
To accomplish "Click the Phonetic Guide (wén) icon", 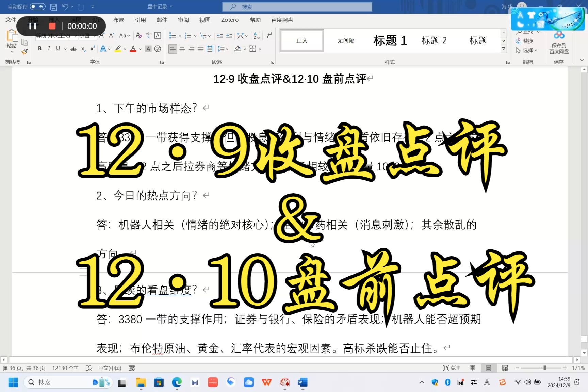I will [148, 35].
